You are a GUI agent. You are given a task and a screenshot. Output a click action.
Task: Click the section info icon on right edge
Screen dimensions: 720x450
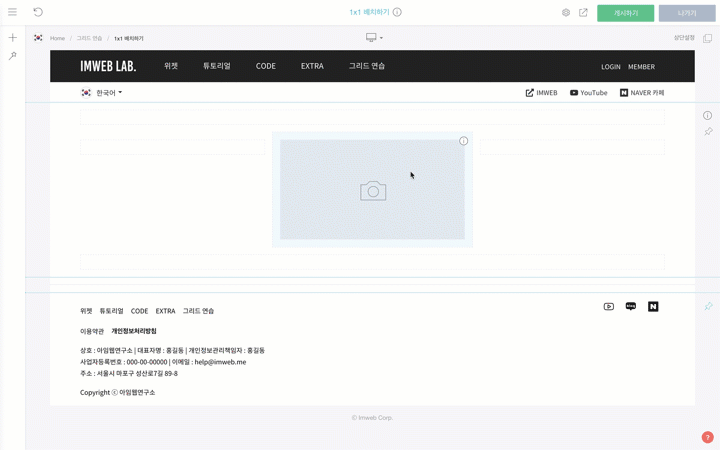708,115
